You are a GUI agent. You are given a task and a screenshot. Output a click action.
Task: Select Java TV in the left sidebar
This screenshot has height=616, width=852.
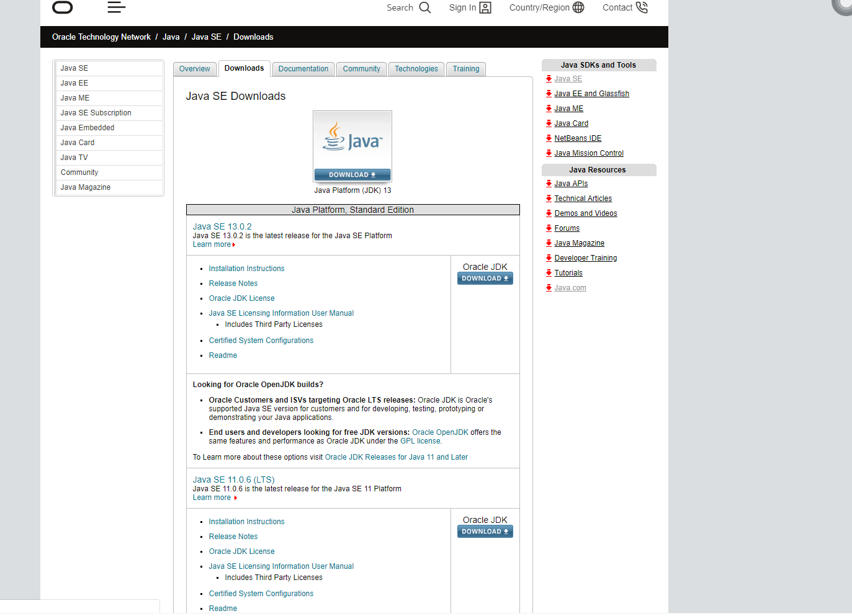[109, 158]
